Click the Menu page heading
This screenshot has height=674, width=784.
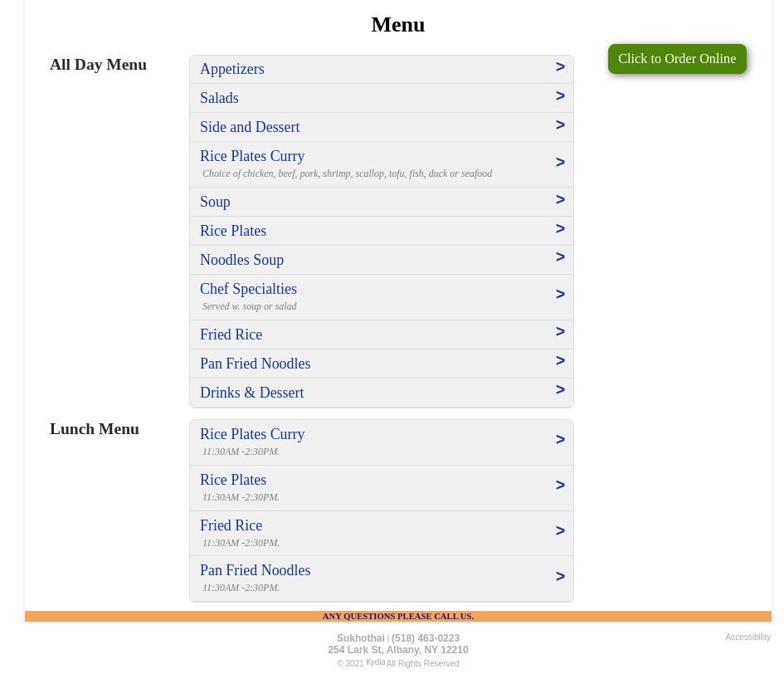397,25
